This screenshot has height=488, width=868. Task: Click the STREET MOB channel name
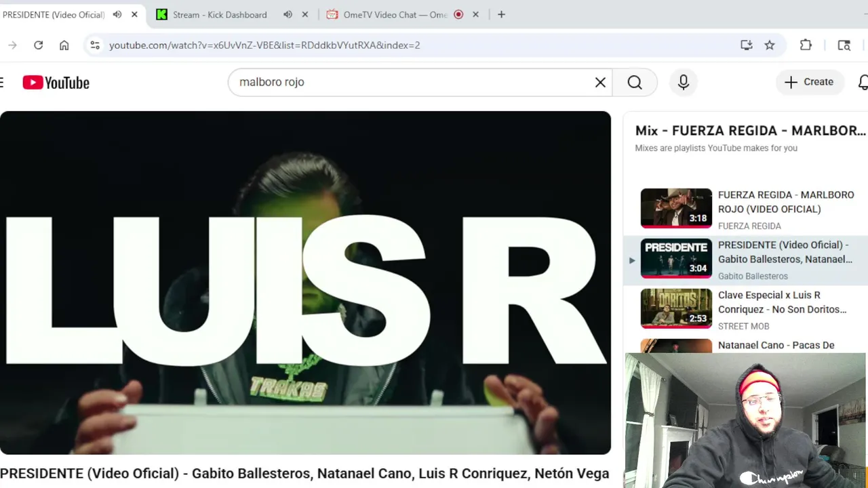click(x=743, y=326)
